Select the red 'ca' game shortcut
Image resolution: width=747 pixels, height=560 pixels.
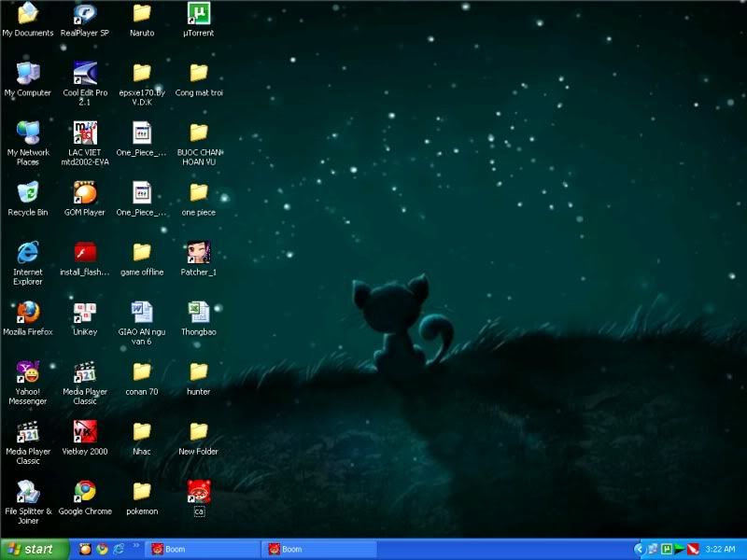click(x=199, y=498)
